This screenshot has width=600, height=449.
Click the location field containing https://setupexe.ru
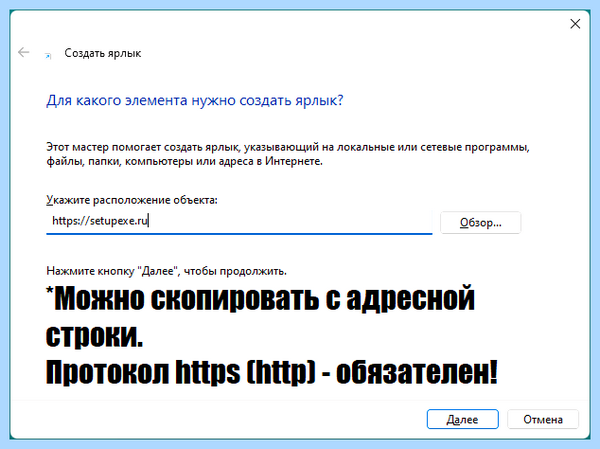pos(239,222)
